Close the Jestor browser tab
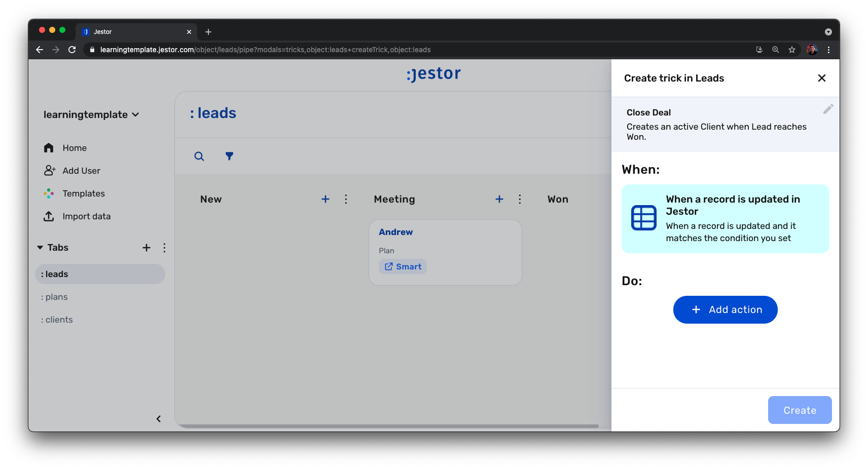This screenshot has width=868, height=469. [189, 32]
